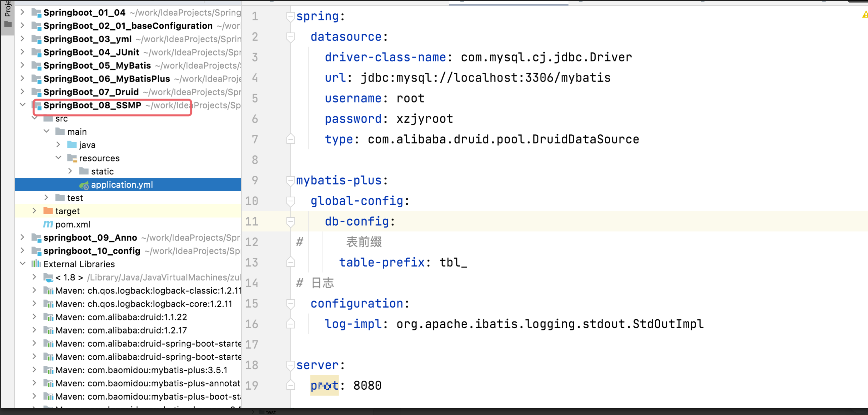Fold the mybatis-plus block at line 9
Image resolution: width=868 pixels, height=415 pixels.
[291, 181]
